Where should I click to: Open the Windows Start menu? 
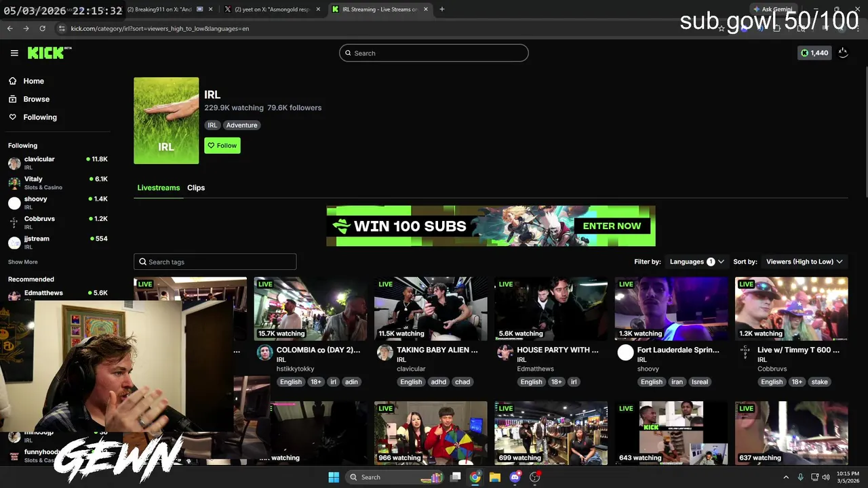(x=334, y=477)
